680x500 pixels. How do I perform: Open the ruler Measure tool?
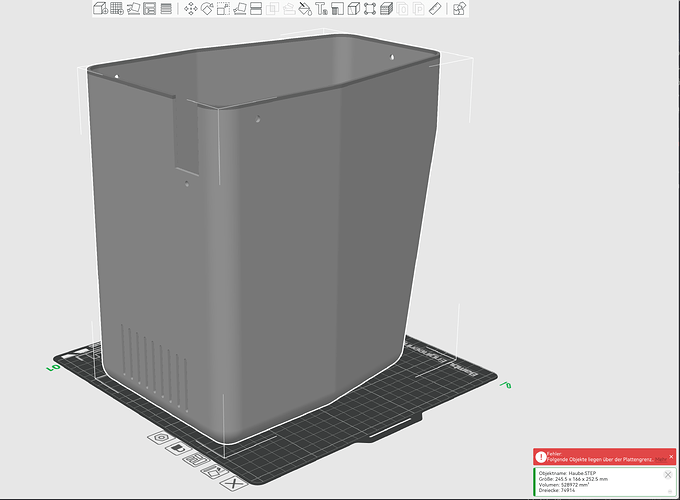[435, 8]
